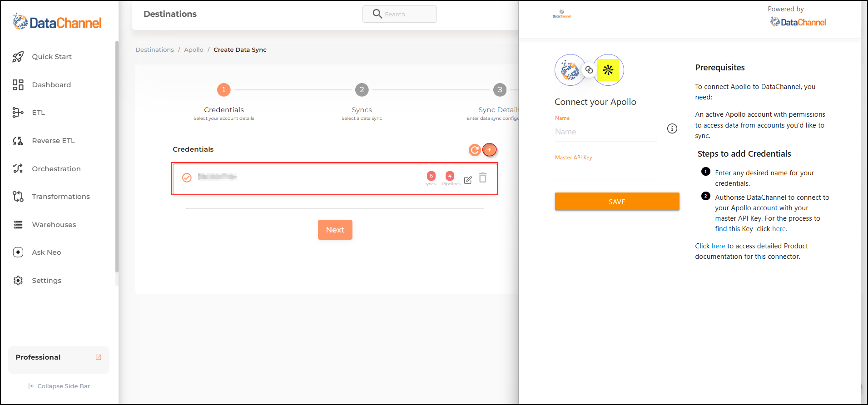Click 'here' link for finding master API key

click(x=779, y=229)
